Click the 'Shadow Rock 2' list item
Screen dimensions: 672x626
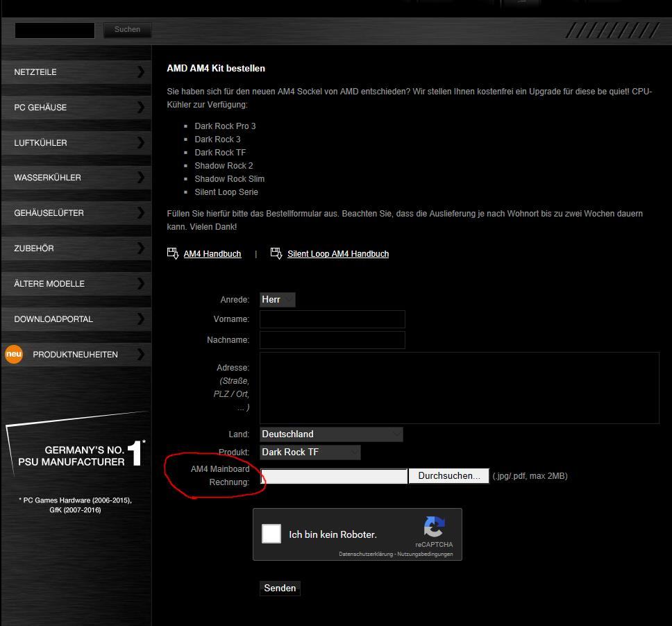click(x=224, y=165)
